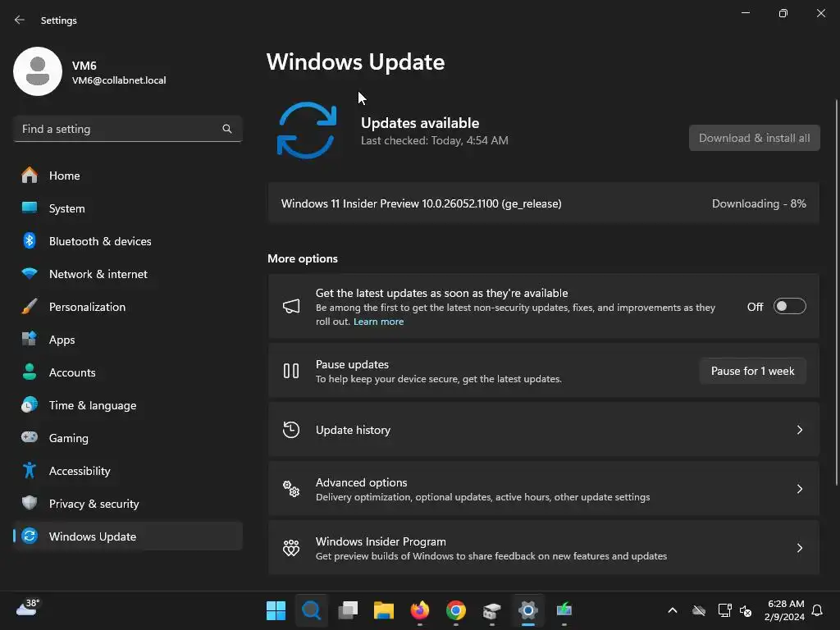Open the System settings category
Screen dimensions: 840x630
click(x=128, y=208)
